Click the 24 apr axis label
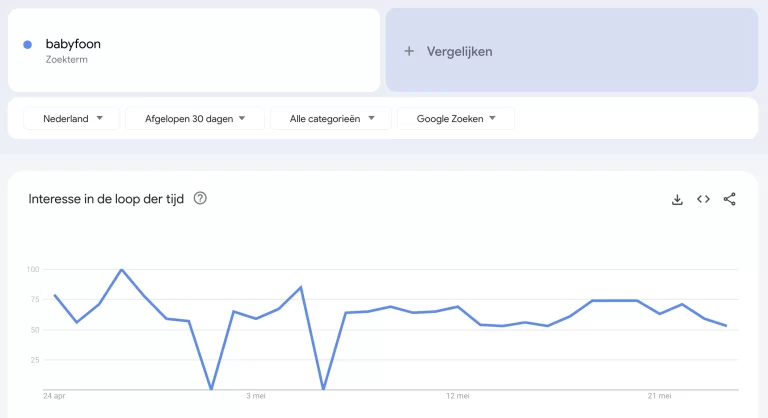 coord(54,396)
